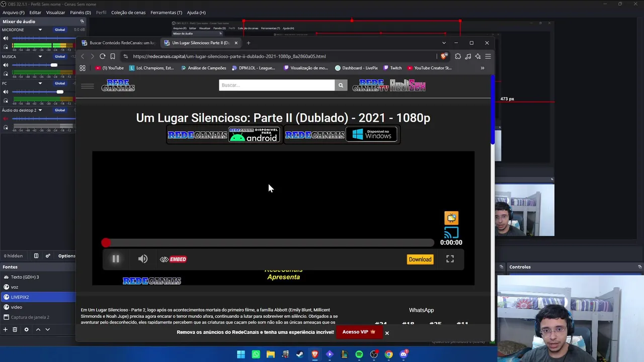Toggle monitoring headphone icon for MICROFONE
644x362 pixels.
pos(6,47)
